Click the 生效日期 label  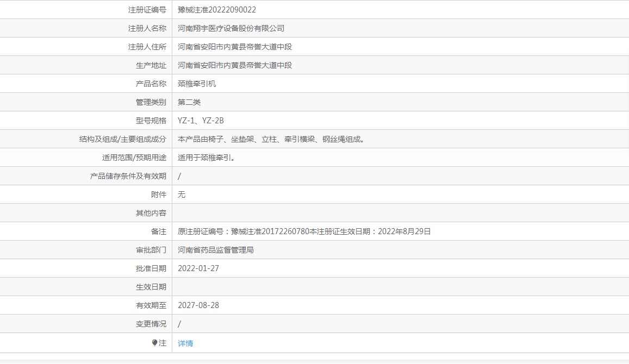[151, 287]
